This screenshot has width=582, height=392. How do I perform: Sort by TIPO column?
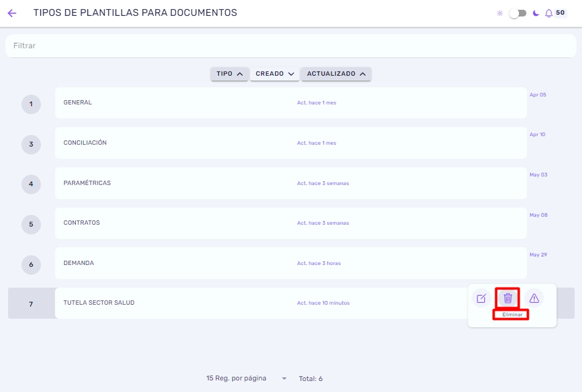click(229, 74)
